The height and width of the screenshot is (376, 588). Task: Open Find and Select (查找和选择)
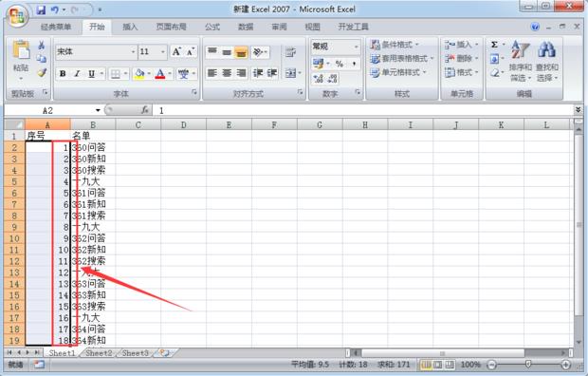coord(547,60)
